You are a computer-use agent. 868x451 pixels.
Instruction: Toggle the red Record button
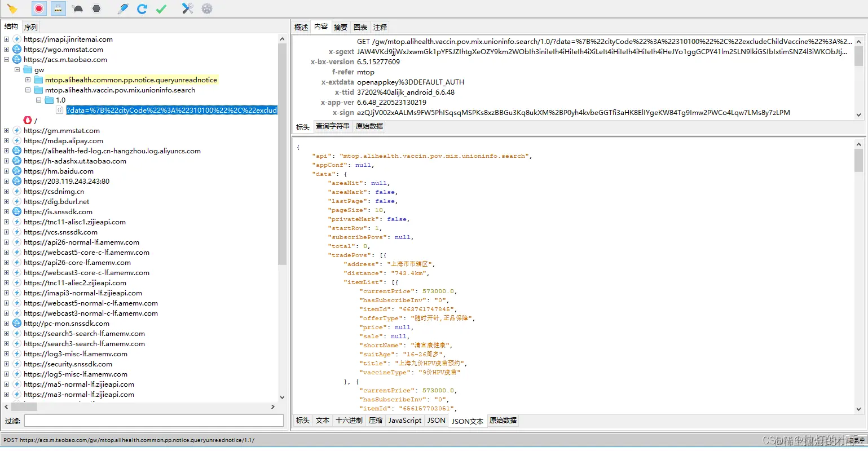(39, 8)
